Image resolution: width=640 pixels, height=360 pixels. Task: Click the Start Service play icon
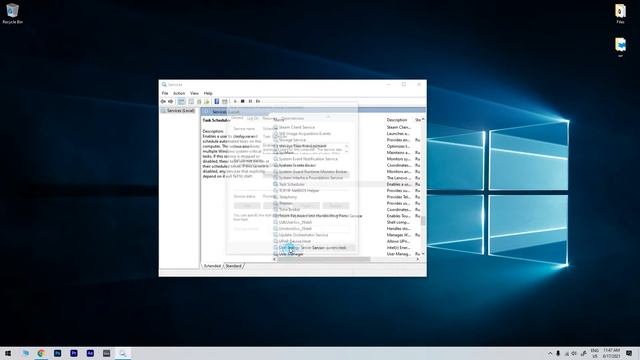point(235,101)
